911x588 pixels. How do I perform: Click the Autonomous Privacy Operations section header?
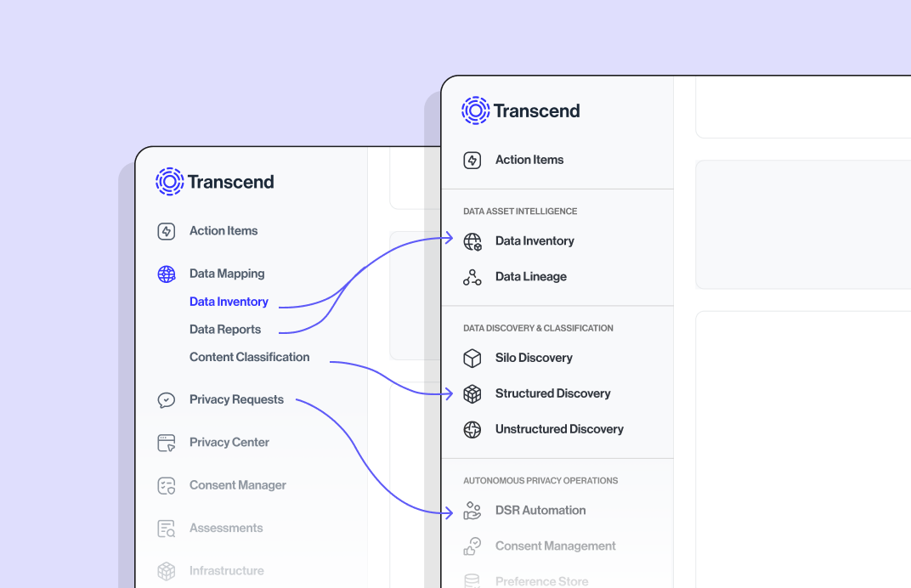click(x=540, y=480)
